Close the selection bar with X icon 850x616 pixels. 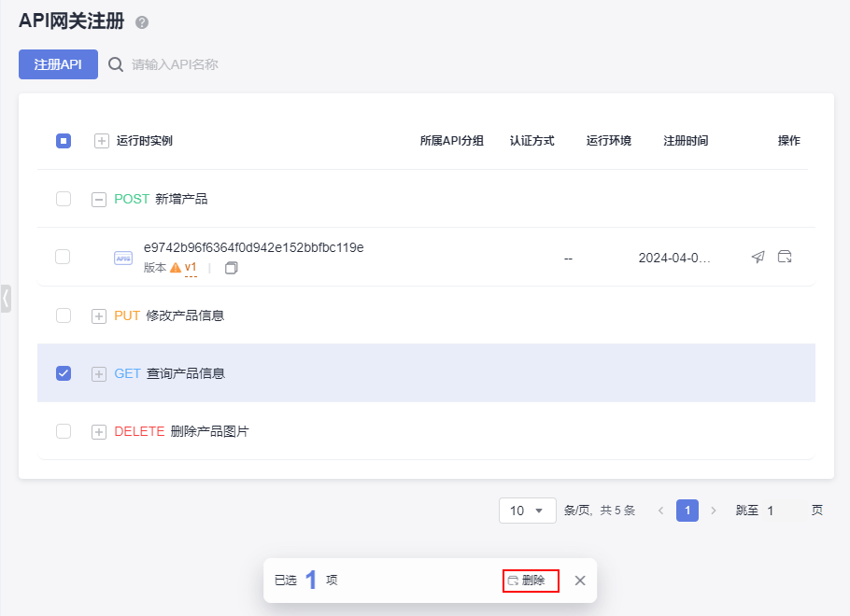(580, 581)
